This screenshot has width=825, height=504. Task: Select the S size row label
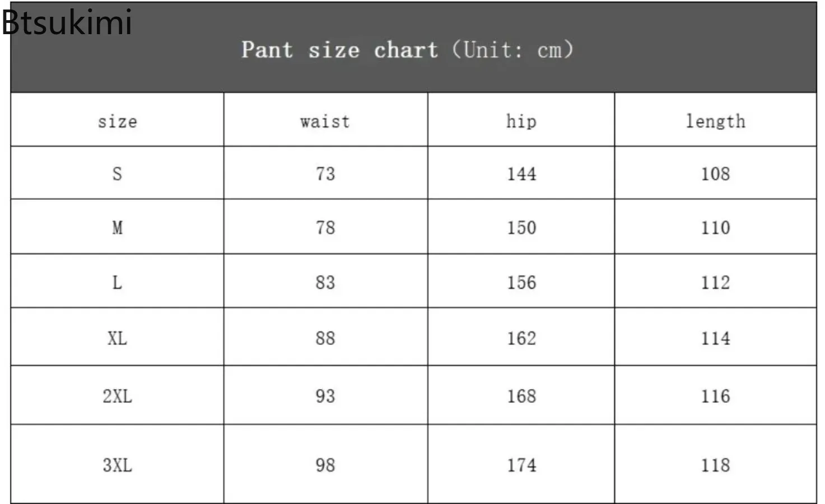click(117, 174)
